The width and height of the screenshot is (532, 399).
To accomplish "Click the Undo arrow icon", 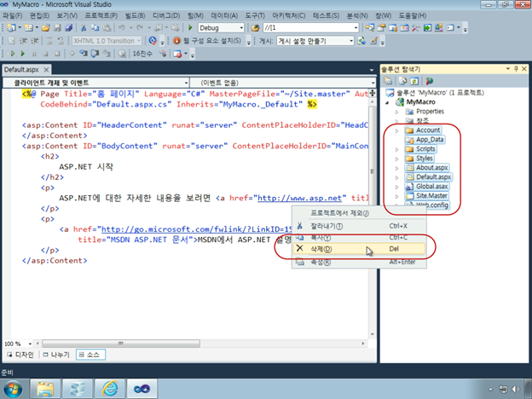I will [121, 28].
